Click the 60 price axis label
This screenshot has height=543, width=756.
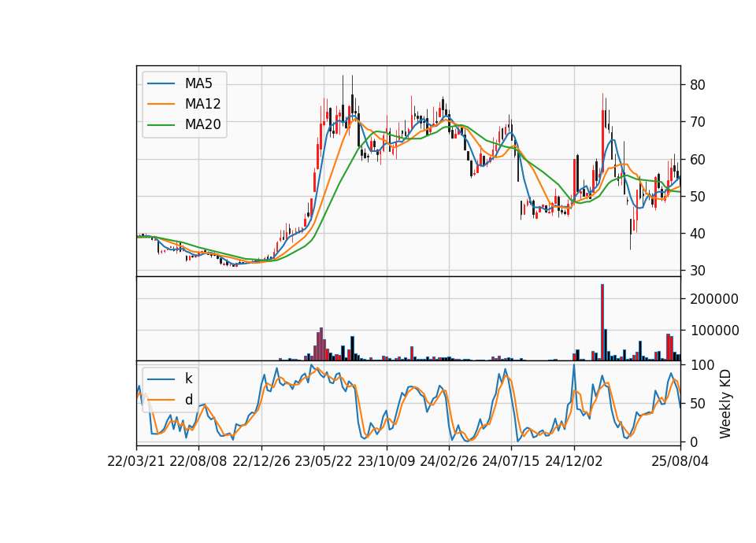(698, 160)
